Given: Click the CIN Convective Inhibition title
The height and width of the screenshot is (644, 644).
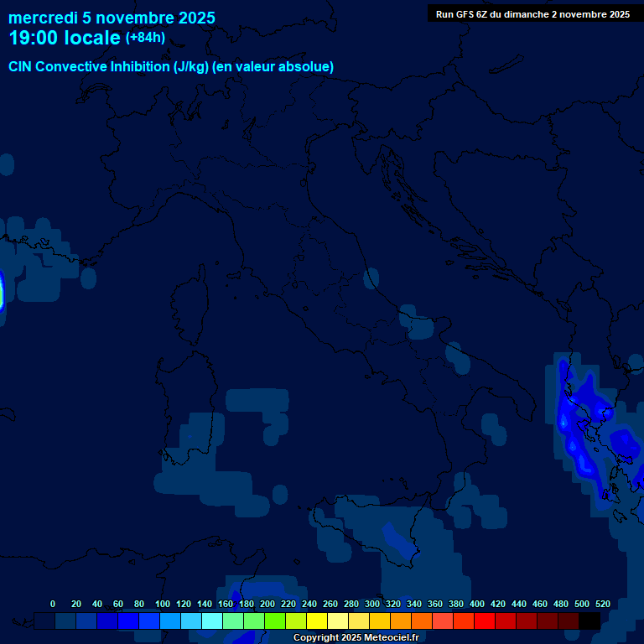Looking at the screenshot, I should 171,66.
